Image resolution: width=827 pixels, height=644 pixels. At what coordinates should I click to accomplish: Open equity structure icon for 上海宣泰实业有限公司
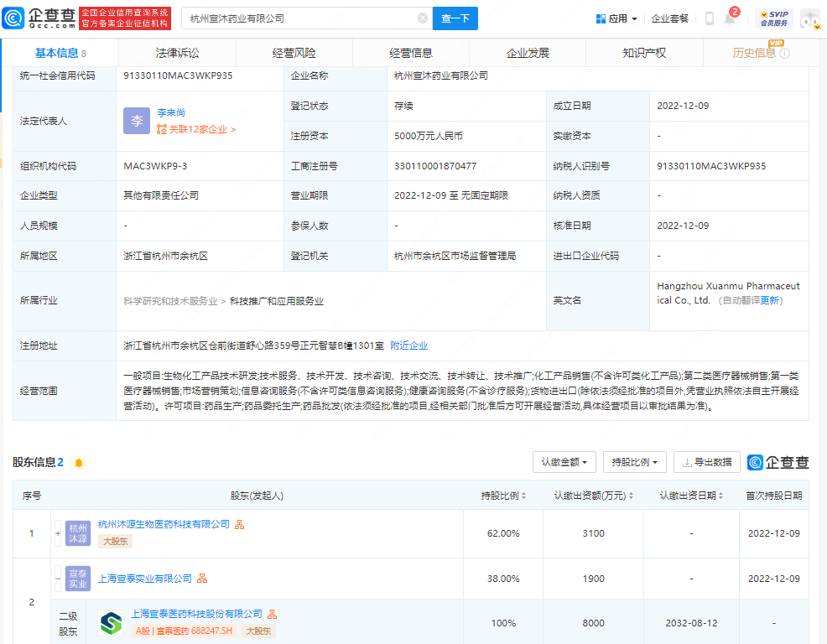pos(202,579)
